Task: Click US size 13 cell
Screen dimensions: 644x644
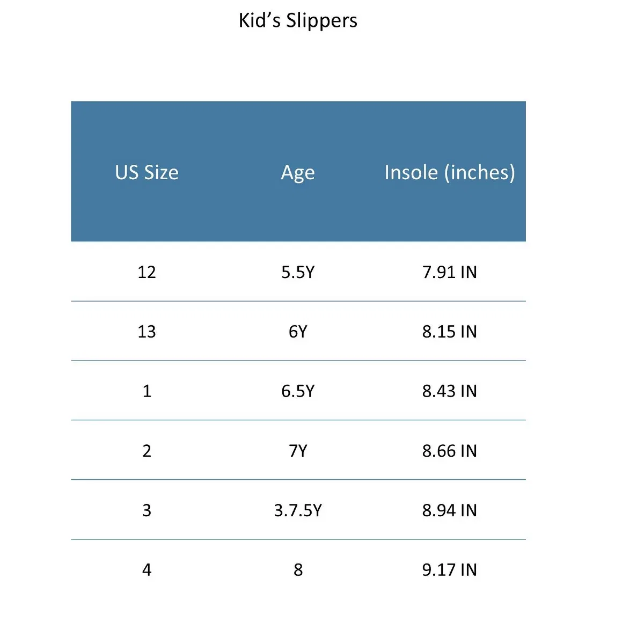Action: [147, 332]
